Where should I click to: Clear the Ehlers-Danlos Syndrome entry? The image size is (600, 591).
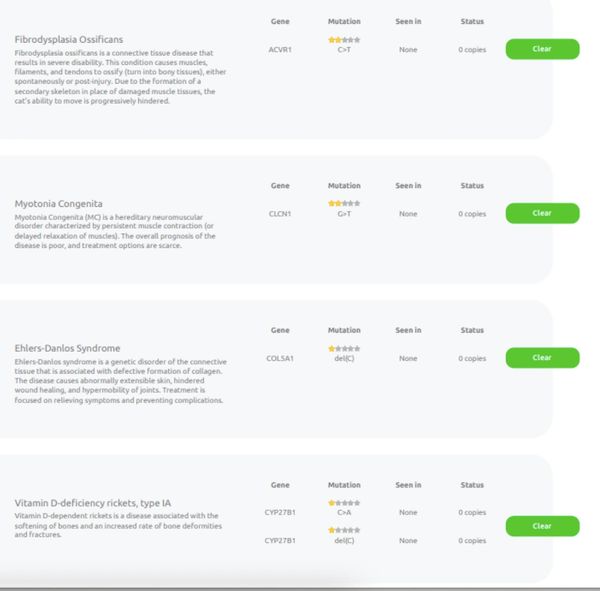pyautogui.click(x=542, y=357)
